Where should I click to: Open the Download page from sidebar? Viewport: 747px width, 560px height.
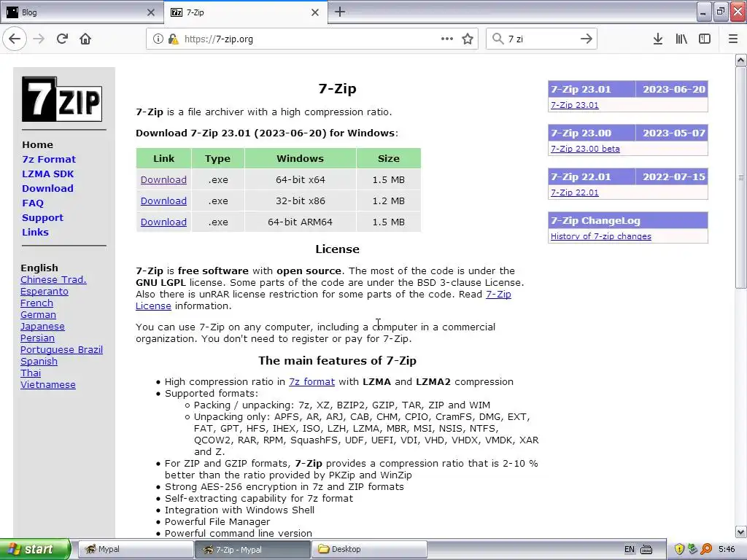pyautogui.click(x=47, y=189)
